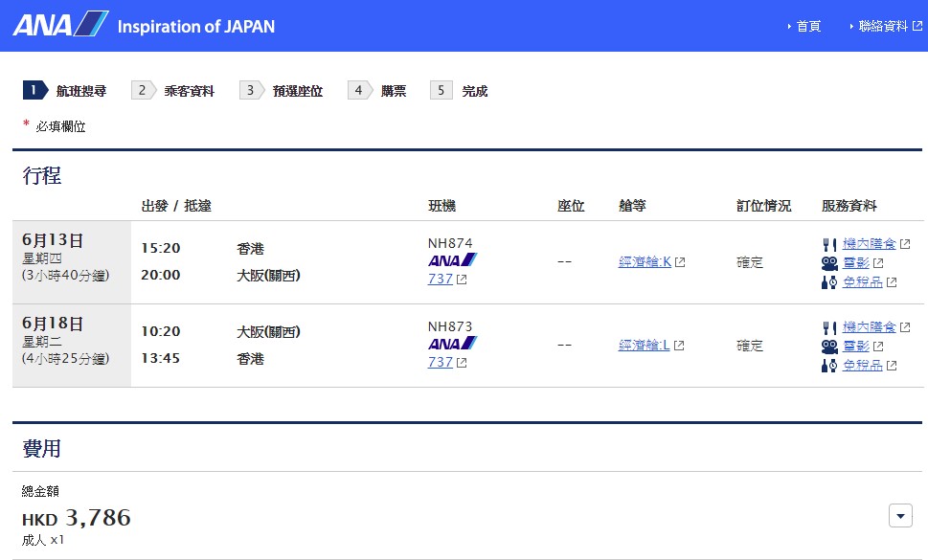Image resolution: width=928 pixels, height=560 pixels.
Task: Click external-link icon next to 經濟艙:K
Action: pos(680,262)
